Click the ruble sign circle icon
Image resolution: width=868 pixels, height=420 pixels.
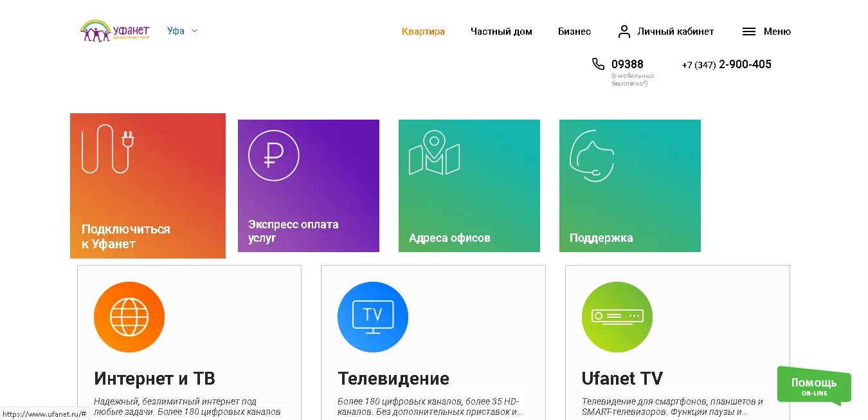[274, 156]
